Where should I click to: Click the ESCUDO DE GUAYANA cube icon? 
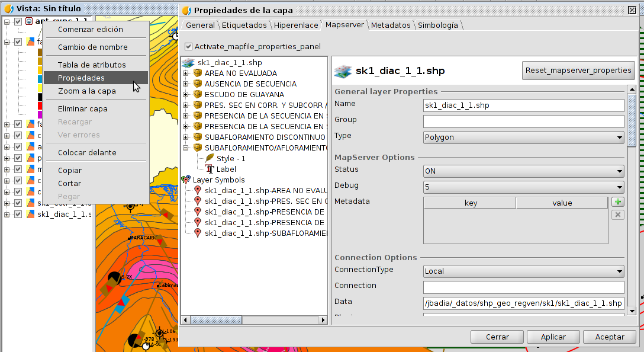point(198,94)
